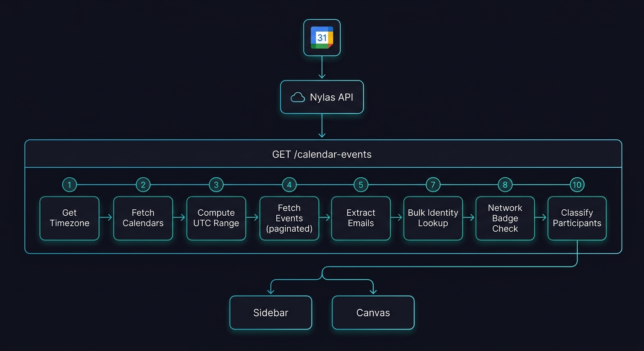Select the step 10 circle above Classify Participants
644x351 pixels.
point(577,185)
